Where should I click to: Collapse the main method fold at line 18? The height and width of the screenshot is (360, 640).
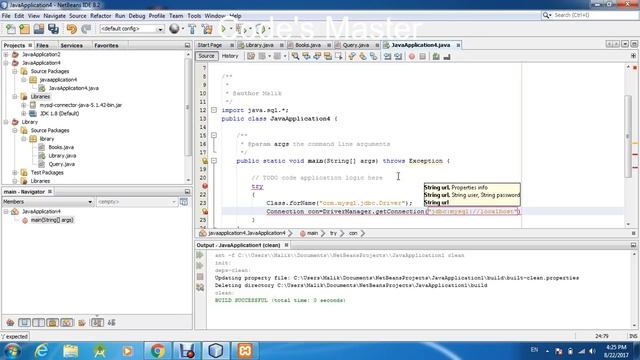click(213, 161)
